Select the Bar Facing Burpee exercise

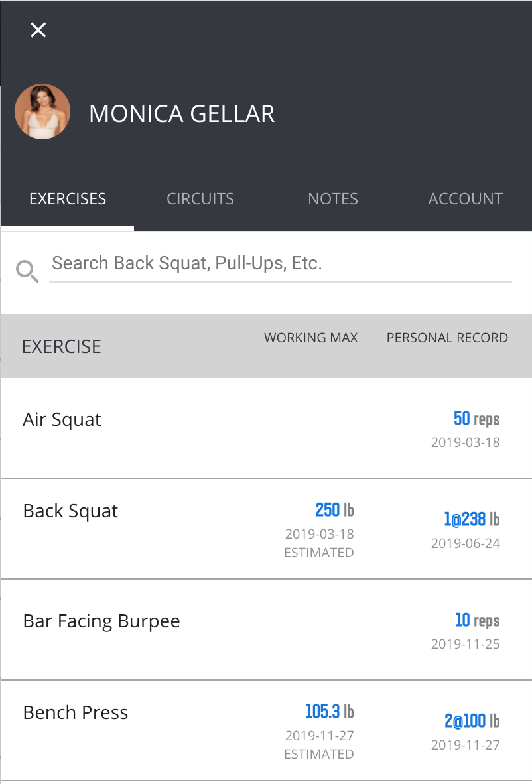point(267,630)
